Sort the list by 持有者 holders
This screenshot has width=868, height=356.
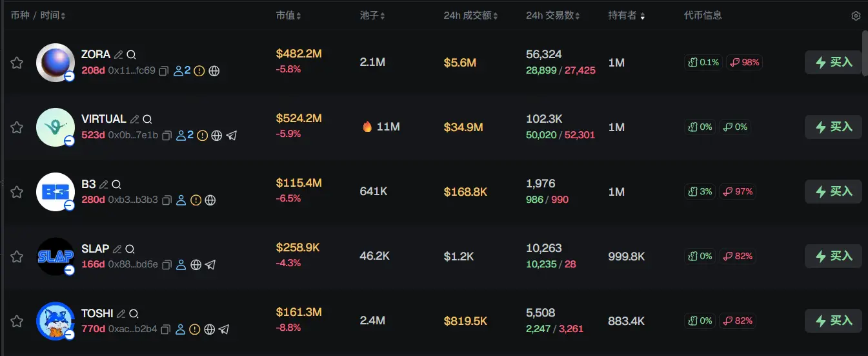pos(626,16)
